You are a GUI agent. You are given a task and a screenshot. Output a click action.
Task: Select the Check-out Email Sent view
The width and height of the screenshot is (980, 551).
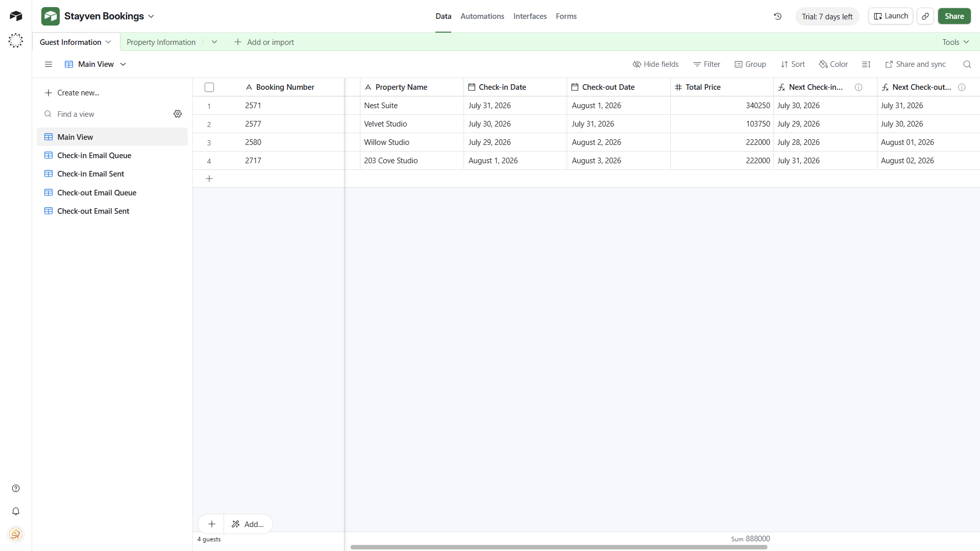pyautogui.click(x=112, y=211)
